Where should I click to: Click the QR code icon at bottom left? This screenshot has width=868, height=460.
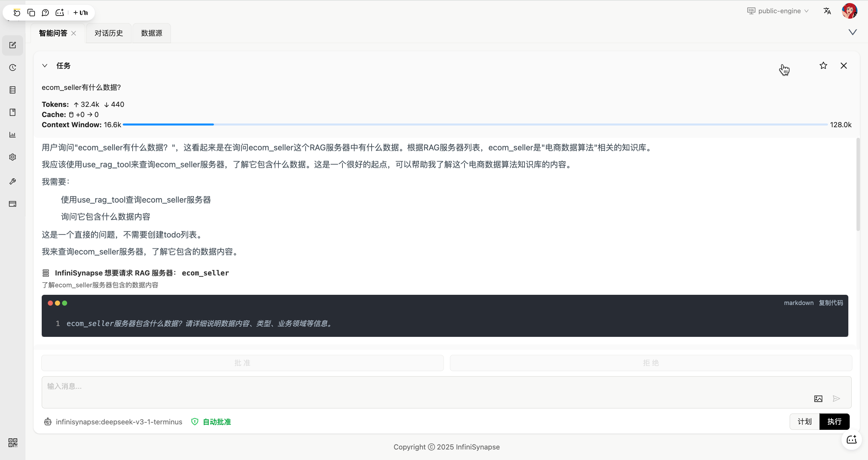point(13,442)
